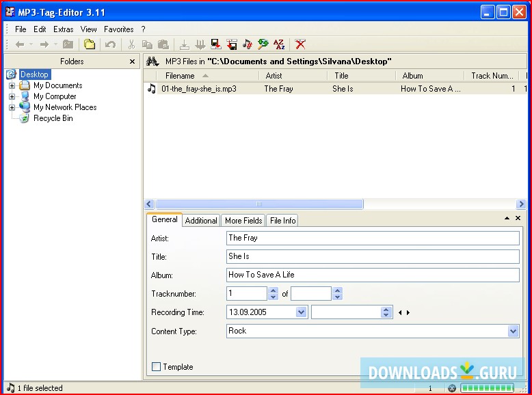Sort by the Album column header
Viewport: 532px width, 395px height.
(x=430, y=76)
